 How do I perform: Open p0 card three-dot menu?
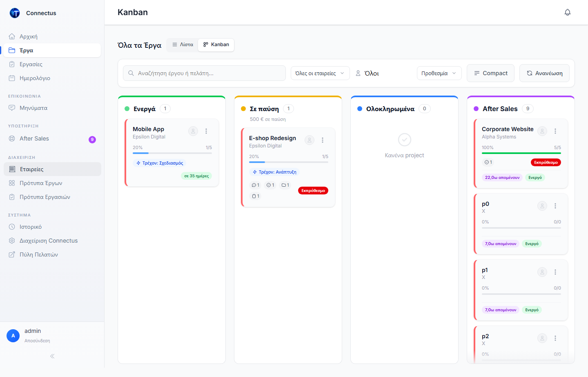(x=555, y=206)
